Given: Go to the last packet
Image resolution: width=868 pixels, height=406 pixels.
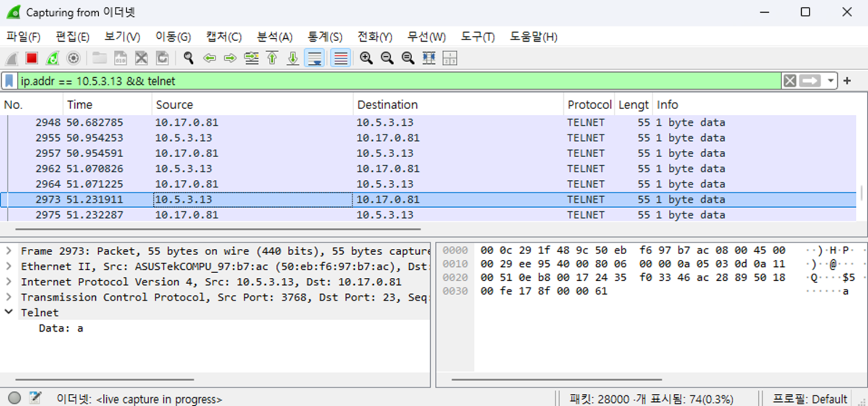Looking at the screenshot, I should tap(292, 58).
